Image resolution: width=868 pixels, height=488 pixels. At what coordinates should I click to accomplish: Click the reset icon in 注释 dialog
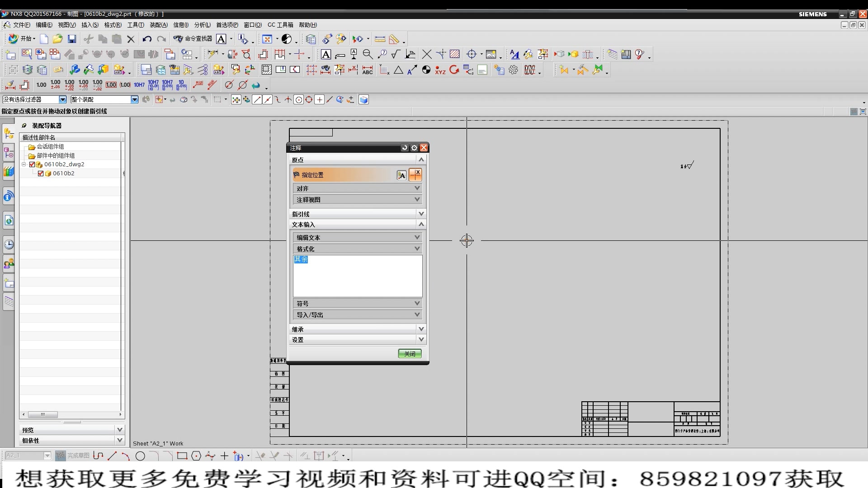(405, 148)
